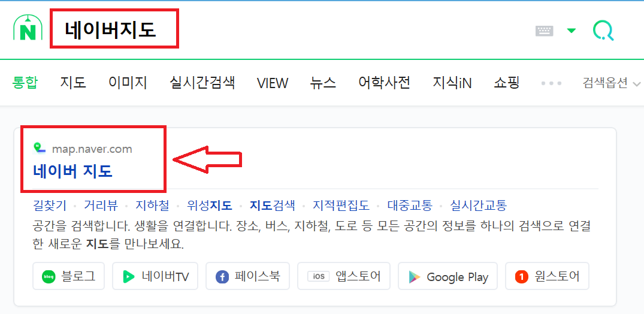
Task: Click the Google Play button
Action: (448, 276)
